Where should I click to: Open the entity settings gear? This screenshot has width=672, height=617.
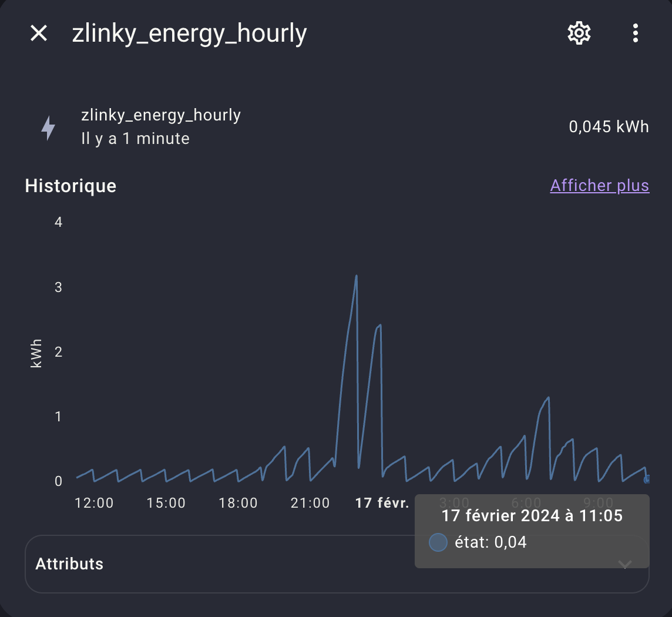[579, 33]
